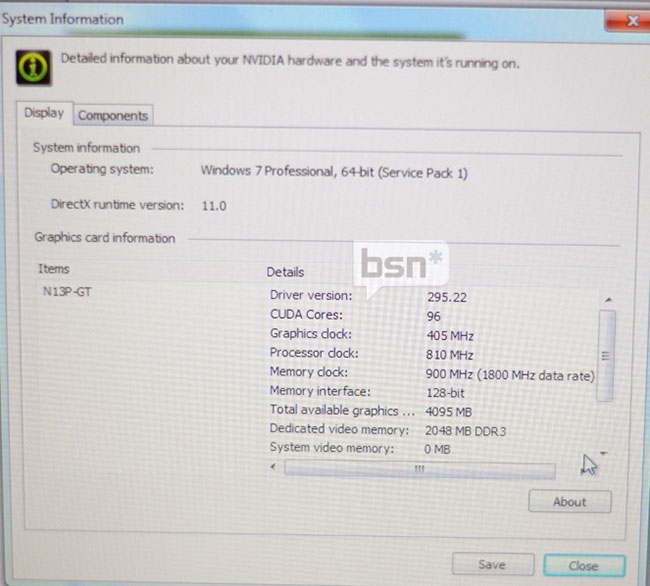Click the DirectX runtime version 11.0 value

[214, 206]
